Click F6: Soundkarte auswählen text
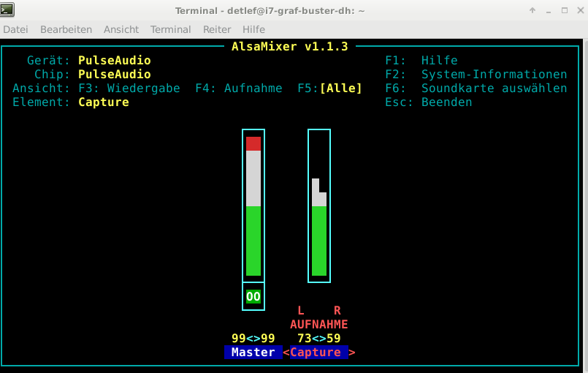Viewport: 588px width, 373px height. [x=476, y=88]
